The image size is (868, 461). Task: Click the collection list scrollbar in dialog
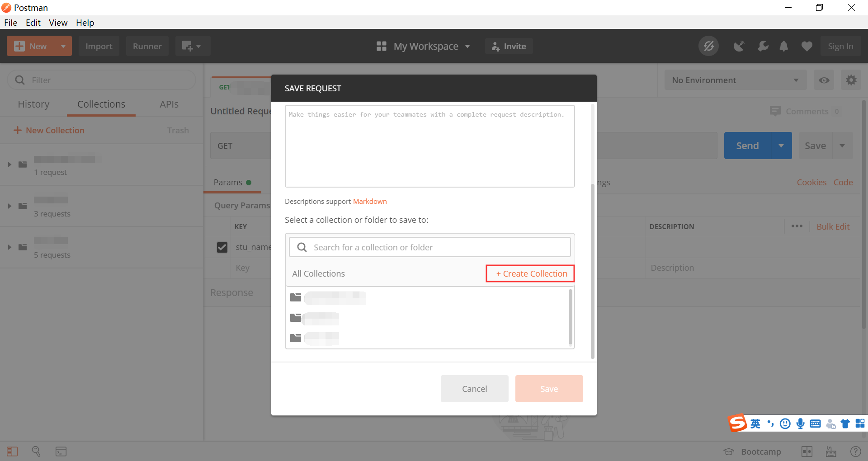tap(570, 316)
